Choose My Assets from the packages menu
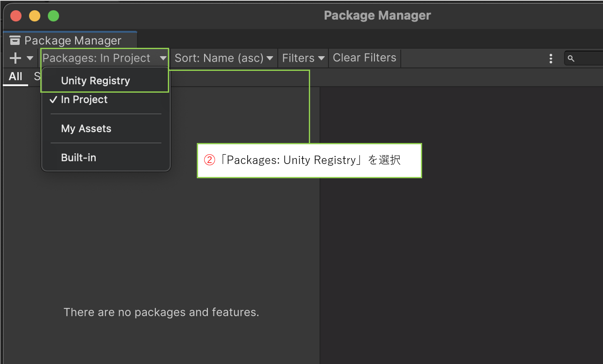Viewport: 603px width, 364px height. (x=86, y=129)
